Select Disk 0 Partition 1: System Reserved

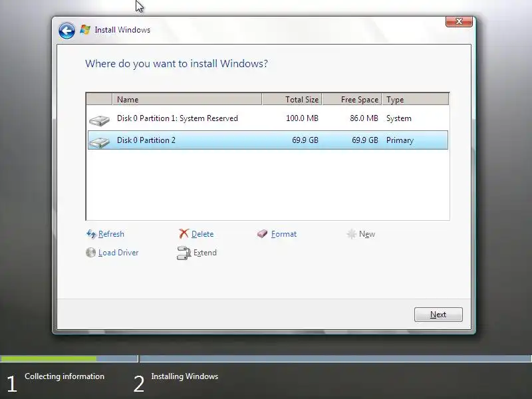point(268,118)
